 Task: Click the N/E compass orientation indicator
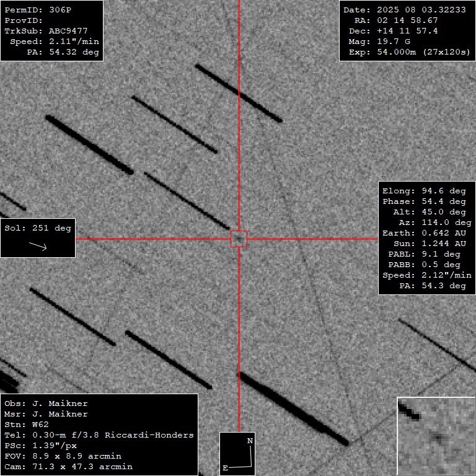click(x=237, y=454)
